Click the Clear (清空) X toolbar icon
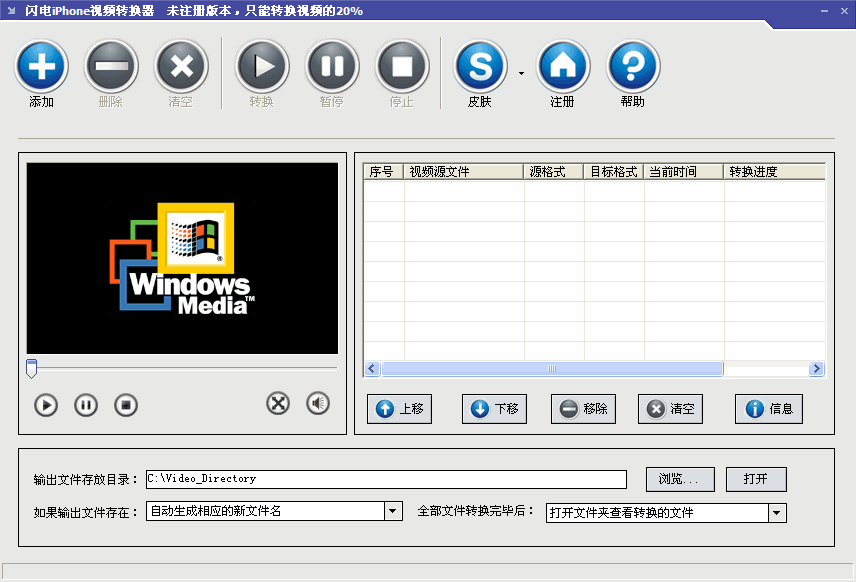The image size is (856, 582). [x=181, y=67]
